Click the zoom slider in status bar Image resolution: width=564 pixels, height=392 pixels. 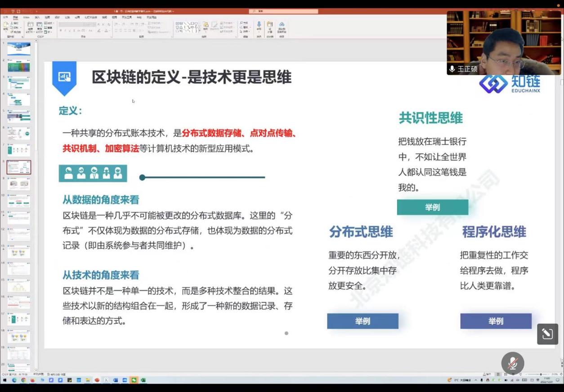[540, 374]
